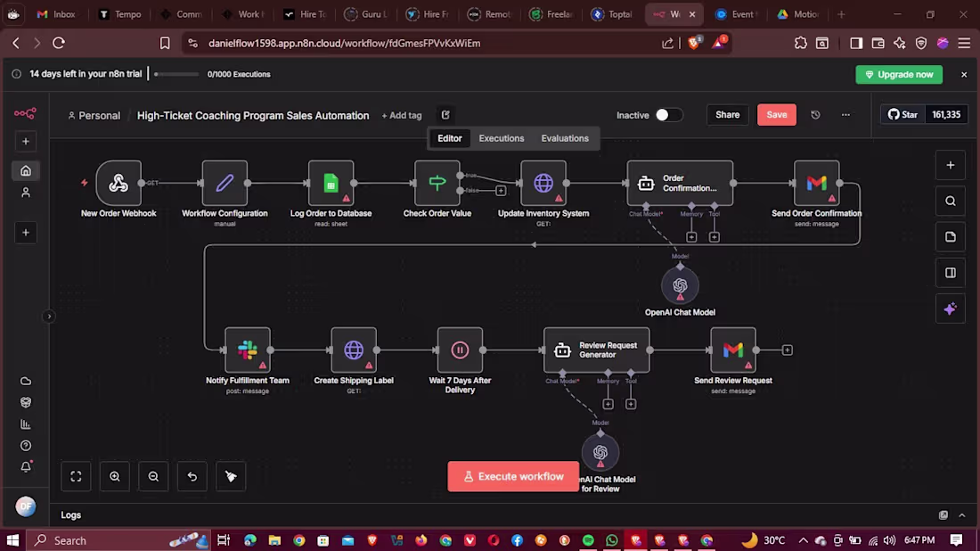980x551 pixels.
Task: Open the Send Review Request Gmail node
Action: [733, 350]
